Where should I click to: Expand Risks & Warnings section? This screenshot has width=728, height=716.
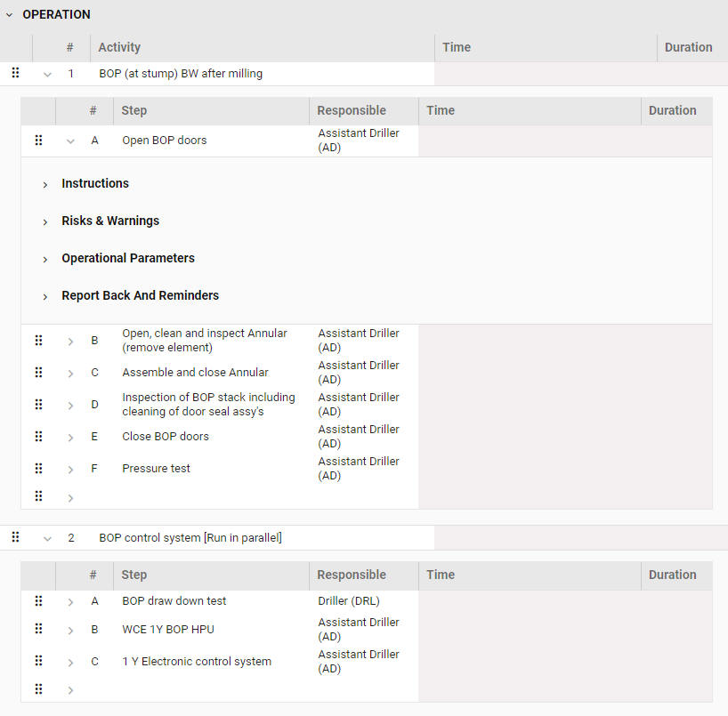tap(45, 221)
